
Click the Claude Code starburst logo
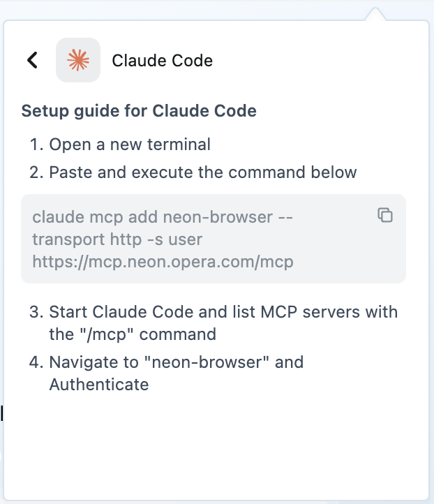[x=77, y=60]
